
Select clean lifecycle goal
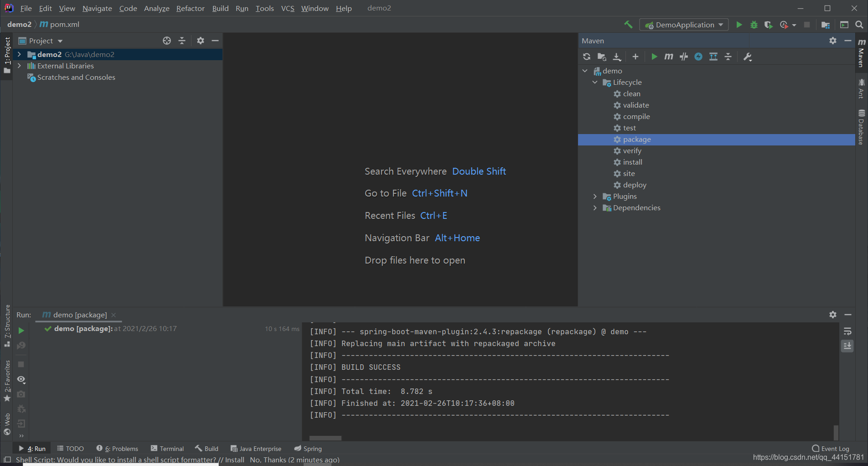coord(631,93)
